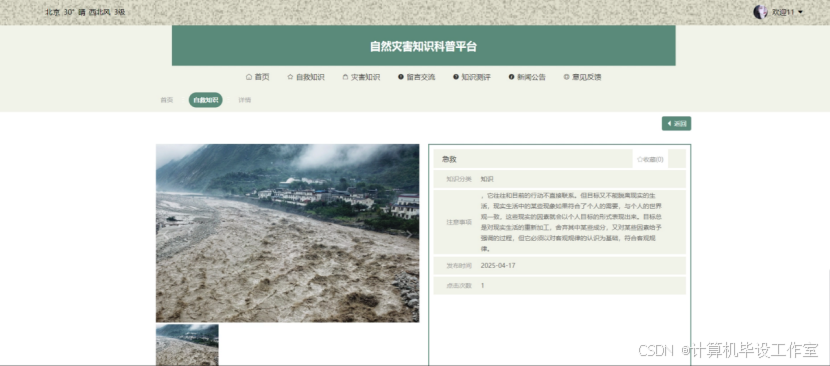Open the 知识测评 navigation item
830x366 pixels.
[472, 77]
